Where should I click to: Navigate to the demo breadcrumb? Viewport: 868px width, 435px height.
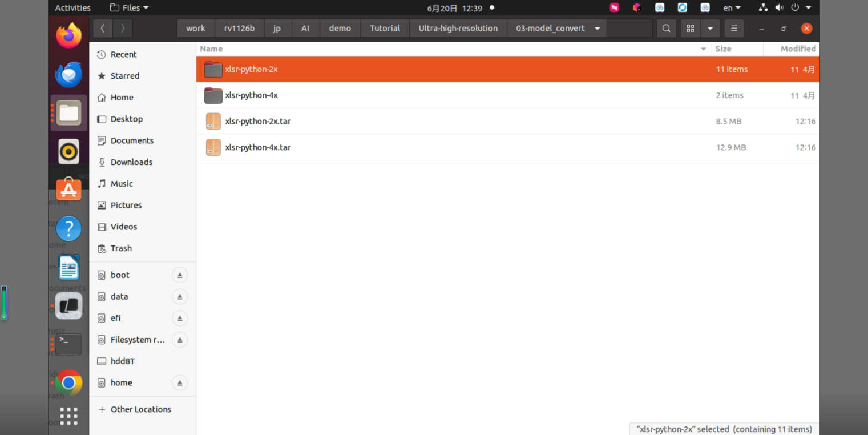pyautogui.click(x=340, y=29)
